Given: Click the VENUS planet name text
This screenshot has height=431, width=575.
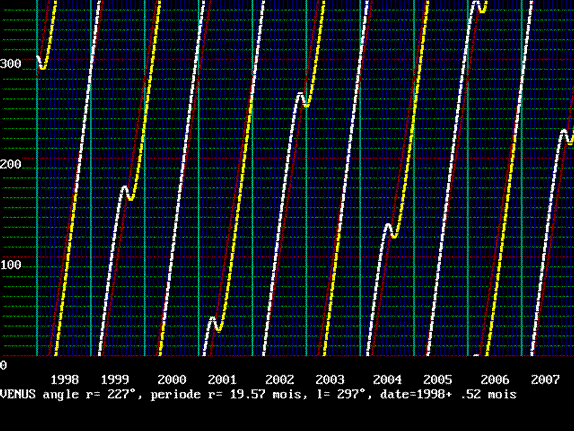Looking at the screenshot, I should pos(18,395).
